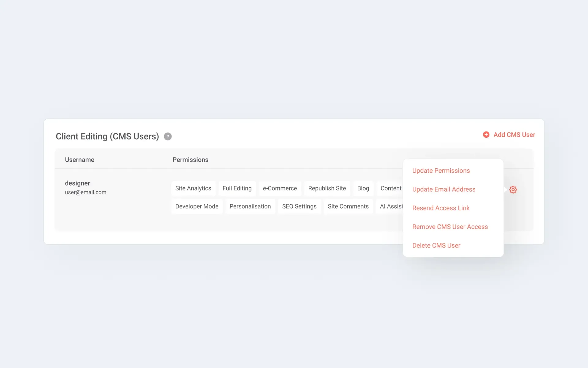Click the Permissions column header
The height and width of the screenshot is (368, 588).
click(190, 160)
